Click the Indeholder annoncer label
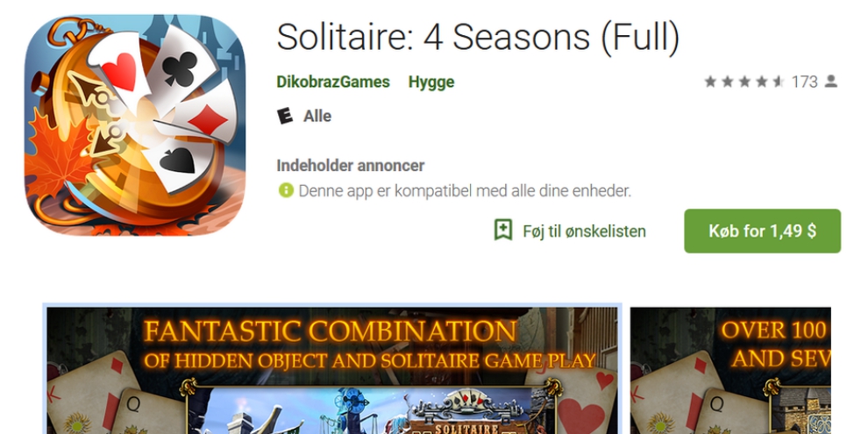This screenshot has width=868, height=434. pos(351,166)
